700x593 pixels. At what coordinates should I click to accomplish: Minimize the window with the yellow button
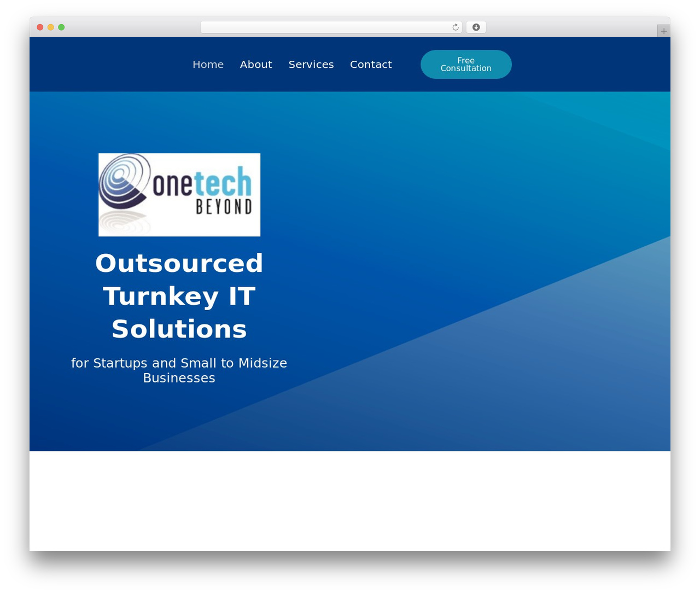click(50, 27)
